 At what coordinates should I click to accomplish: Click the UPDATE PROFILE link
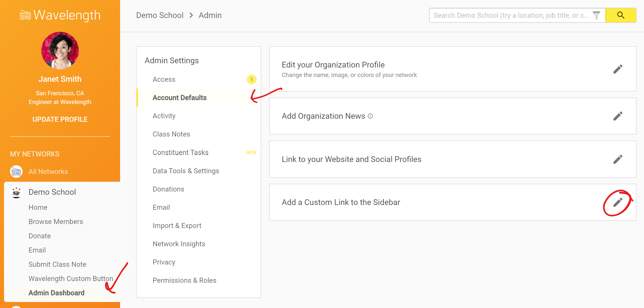point(60,119)
